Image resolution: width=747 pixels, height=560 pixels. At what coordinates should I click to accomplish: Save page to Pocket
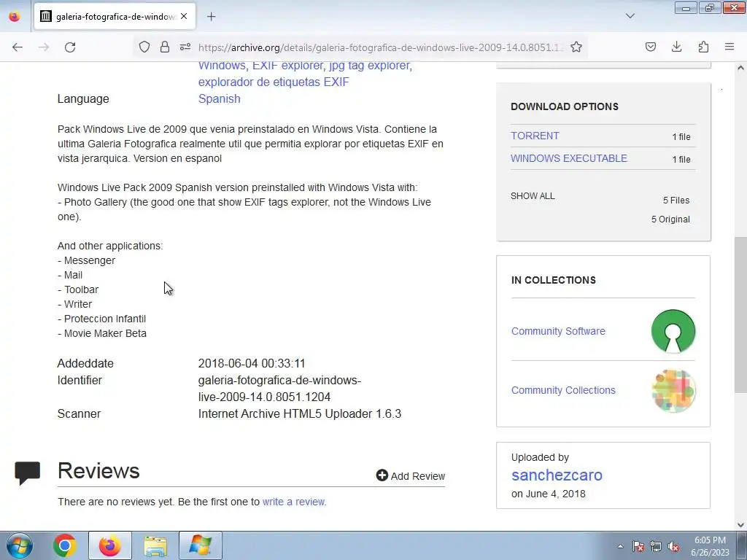(x=650, y=47)
